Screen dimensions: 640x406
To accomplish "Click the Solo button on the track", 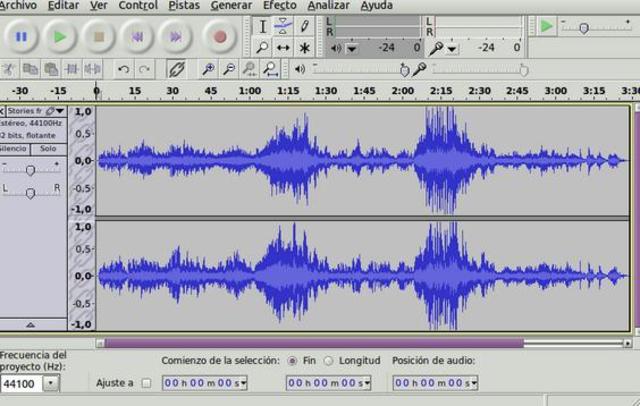I will (x=48, y=149).
